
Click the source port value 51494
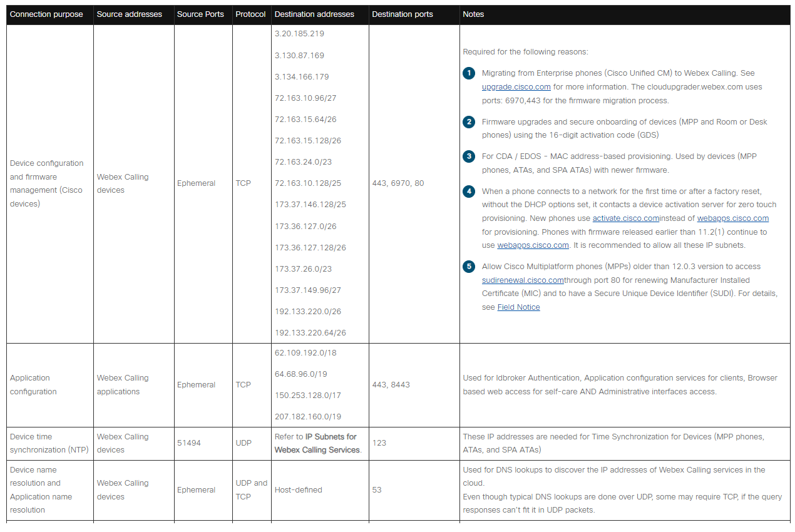click(189, 443)
